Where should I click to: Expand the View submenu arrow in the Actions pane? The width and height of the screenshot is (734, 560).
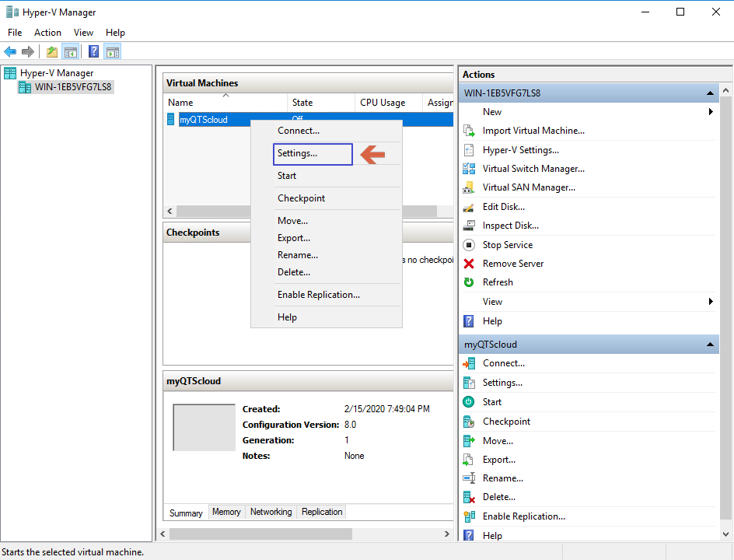tap(711, 302)
